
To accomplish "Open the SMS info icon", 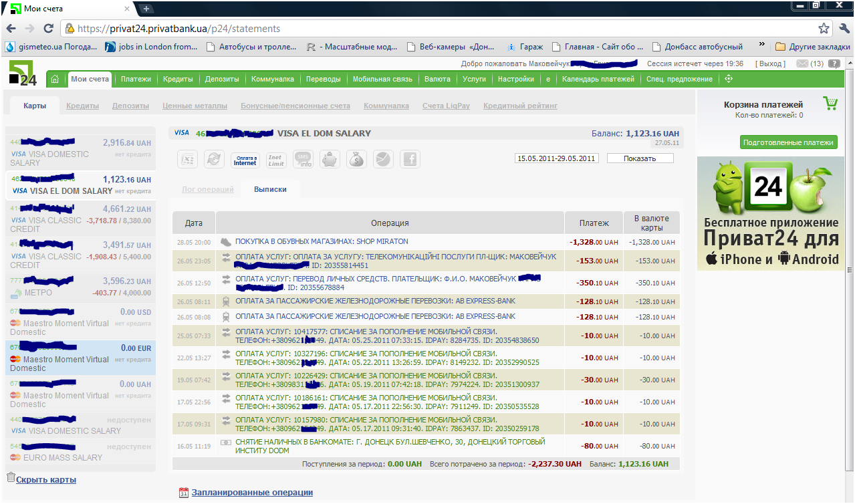I will point(303,160).
